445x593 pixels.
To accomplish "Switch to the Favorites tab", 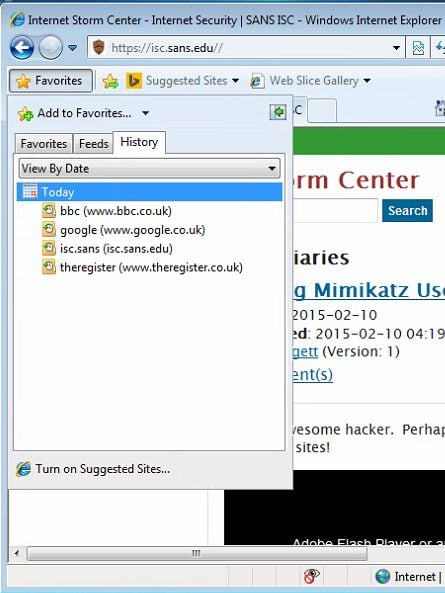I will click(x=44, y=144).
